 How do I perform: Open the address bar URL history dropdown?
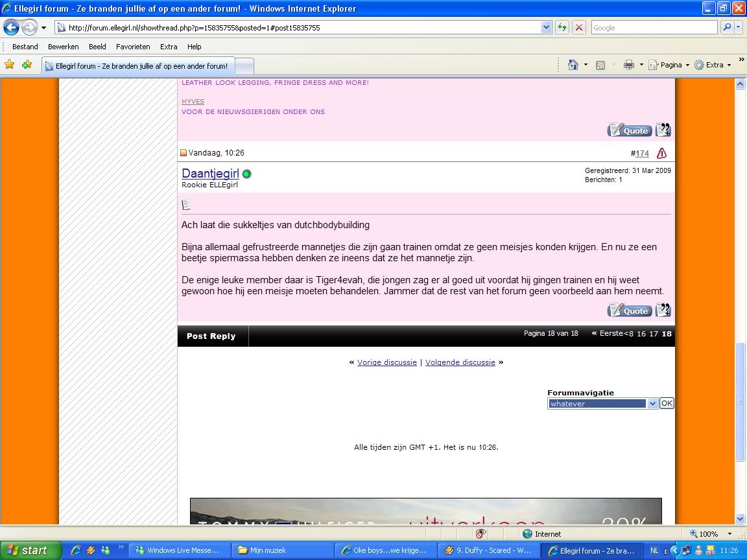(546, 27)
